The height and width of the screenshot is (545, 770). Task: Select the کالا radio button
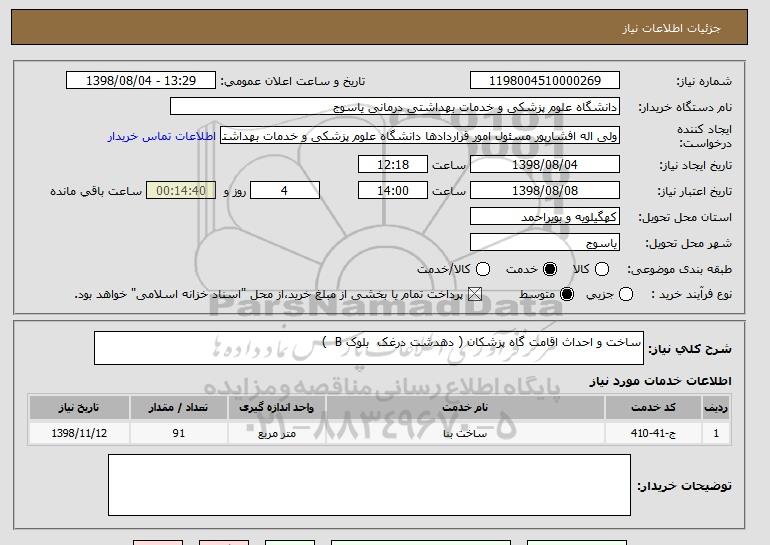pyautogui.click(x=602, y=269)
